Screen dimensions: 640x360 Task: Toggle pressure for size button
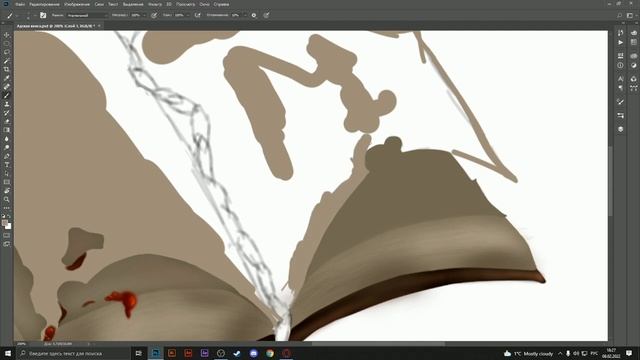266,15
